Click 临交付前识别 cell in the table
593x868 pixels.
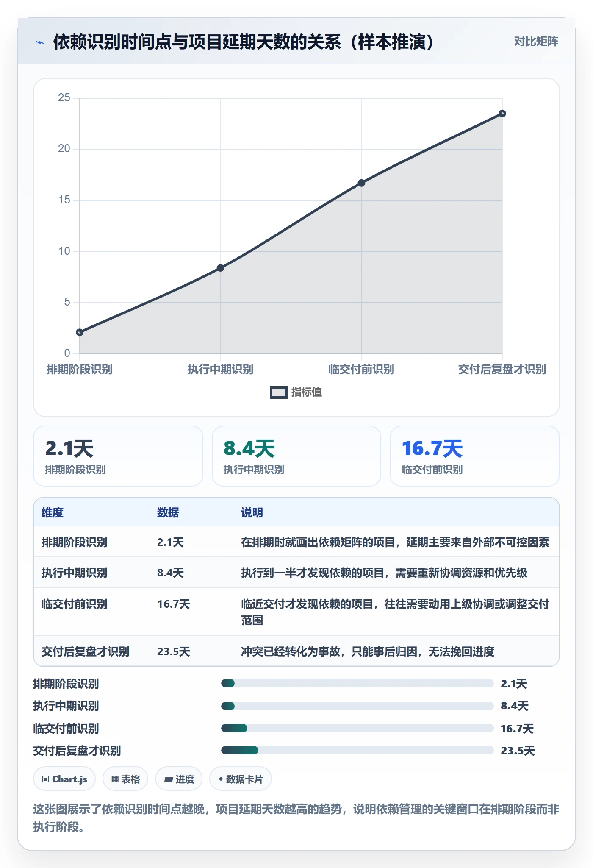click(x=75, y=604)
